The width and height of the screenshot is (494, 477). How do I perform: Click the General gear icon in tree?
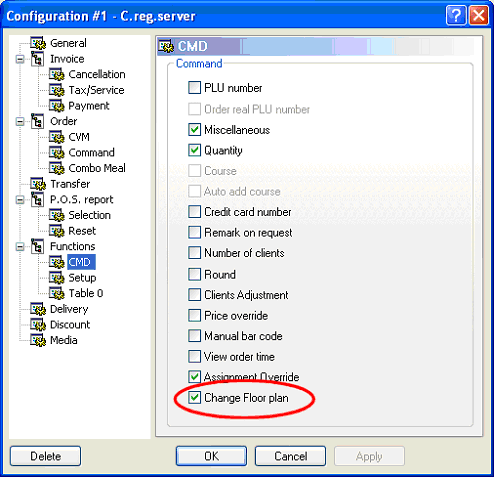pyautogui.click(x=38, y=43)
